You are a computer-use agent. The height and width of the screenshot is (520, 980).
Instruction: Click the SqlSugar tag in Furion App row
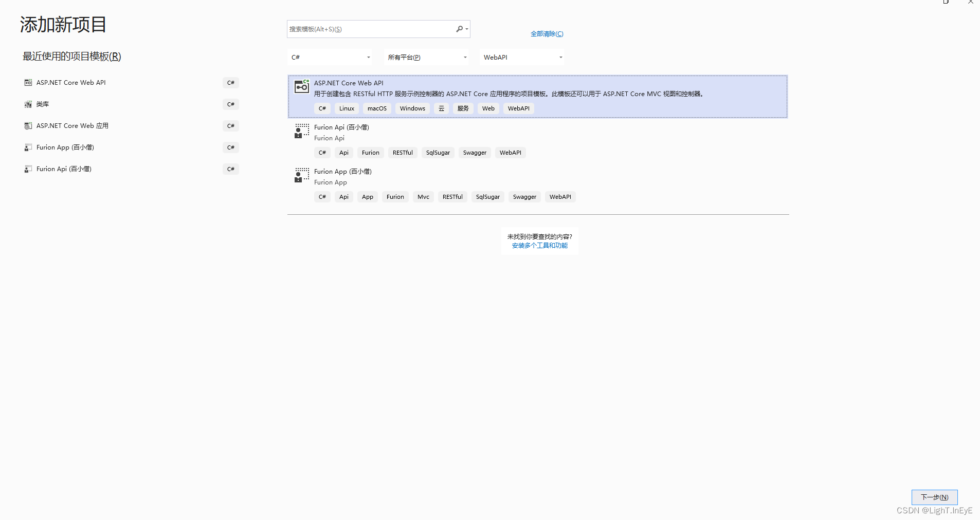488,197
